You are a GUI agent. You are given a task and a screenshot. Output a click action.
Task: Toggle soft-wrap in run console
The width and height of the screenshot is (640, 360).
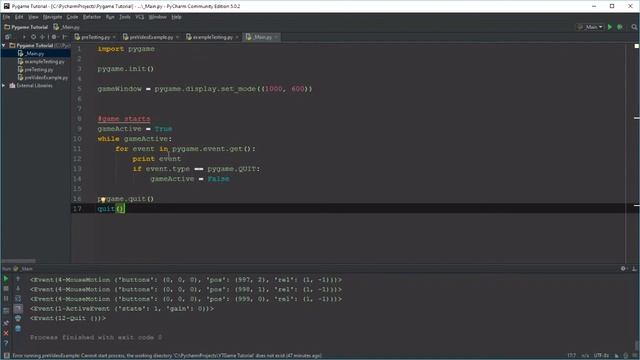pyautogui.click(x=18, y=298)
